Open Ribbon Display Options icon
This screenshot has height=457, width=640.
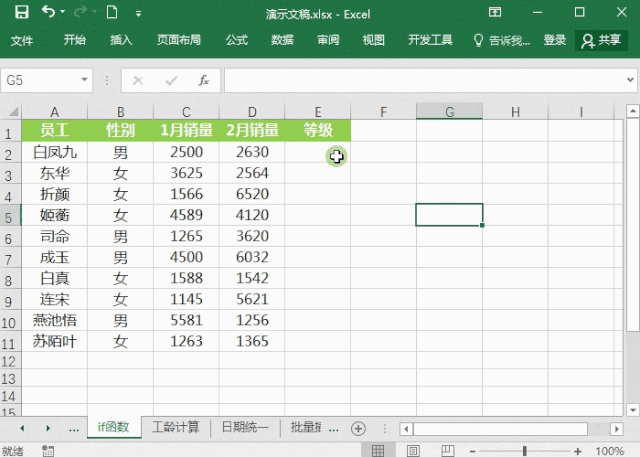tap(495, 13)
